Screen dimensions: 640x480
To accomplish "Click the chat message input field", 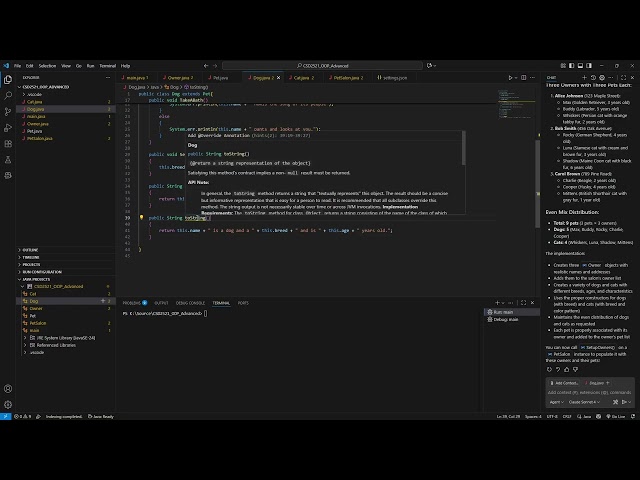I will (x=590, y=392).
